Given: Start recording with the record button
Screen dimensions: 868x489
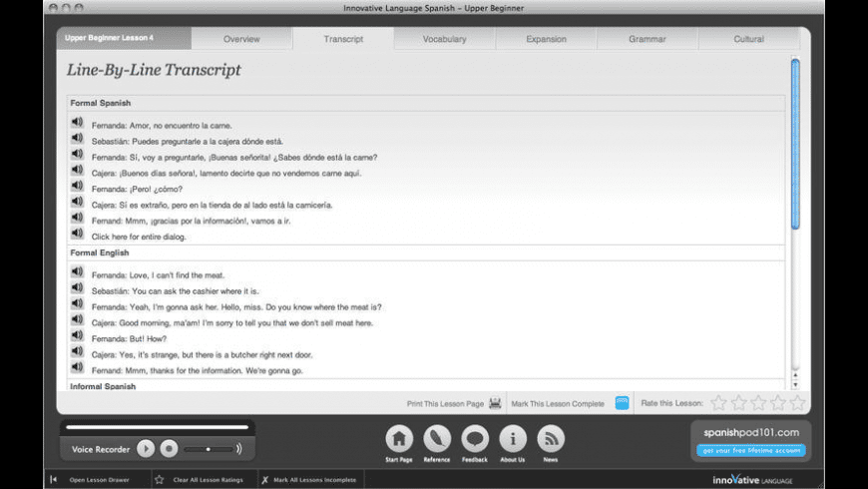Looking at the screenshot, I should pyautogui.click(x=169, y=448).
